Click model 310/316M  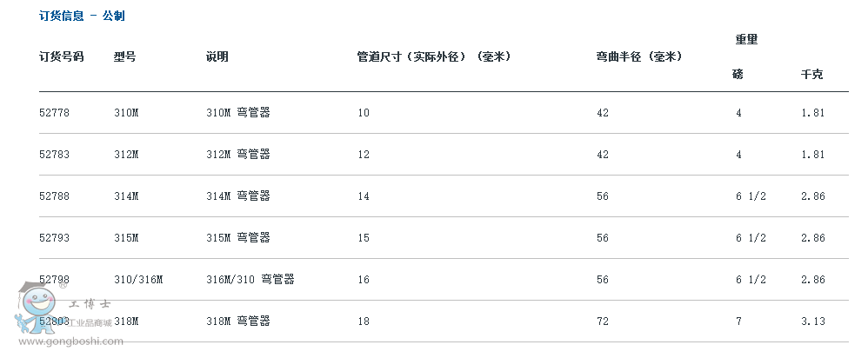(138, 280)
